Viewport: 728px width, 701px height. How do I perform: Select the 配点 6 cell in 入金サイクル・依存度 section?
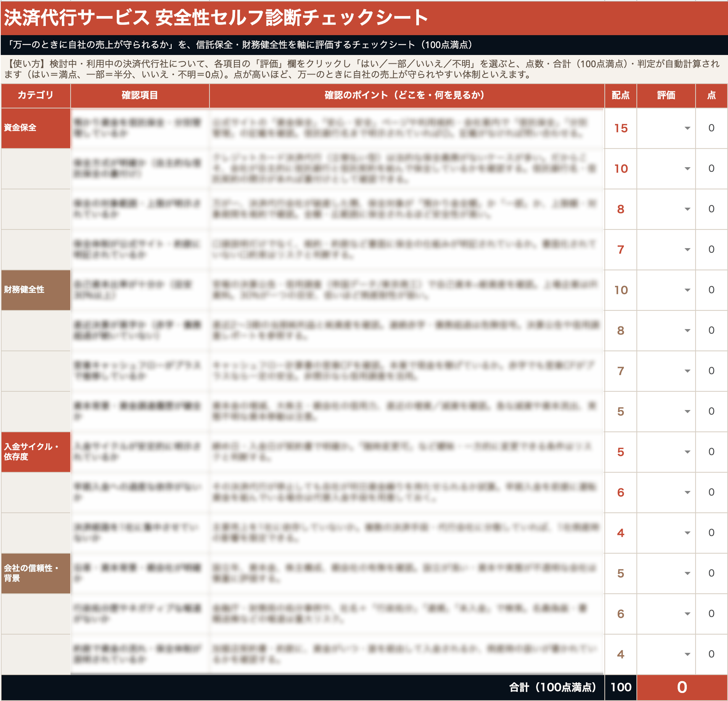[x=621, y=493]
